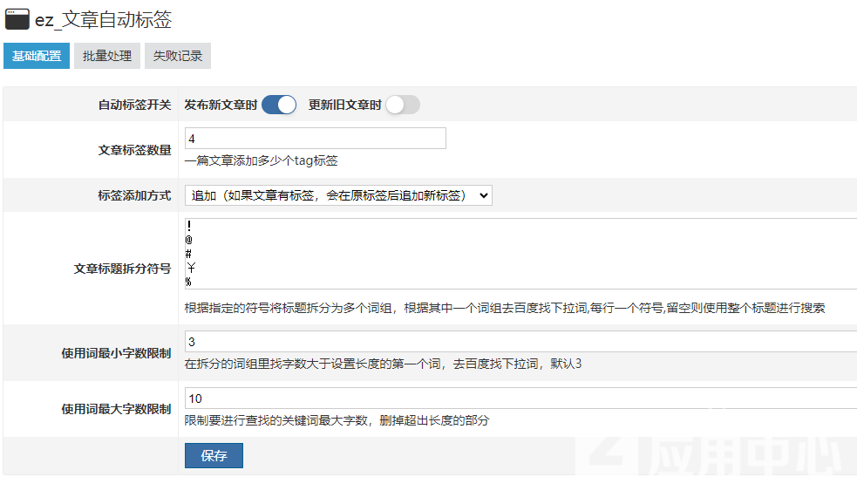Focus the 使用词最小字数限制 field showing 3
The width and height of the screenshot is (857, 504).
pyautogui.click(x=520, y=342)
